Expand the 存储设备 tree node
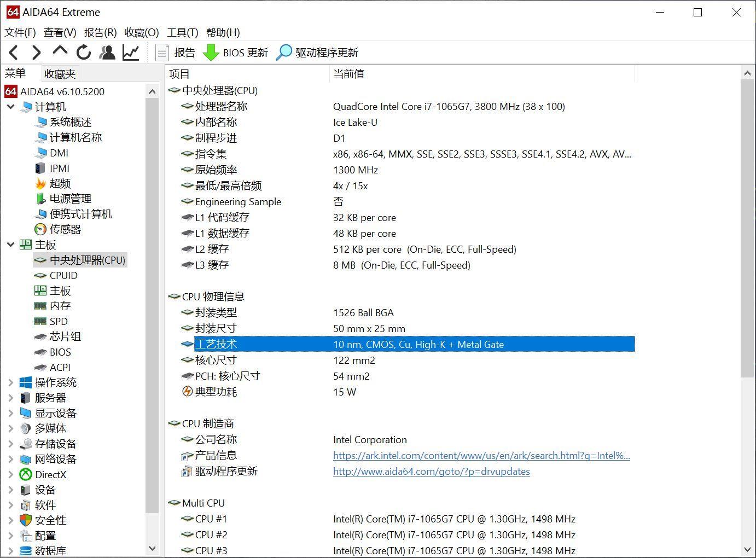Viewport: 756px width, 558px height. pyautogui.click(x=10, y=444)
